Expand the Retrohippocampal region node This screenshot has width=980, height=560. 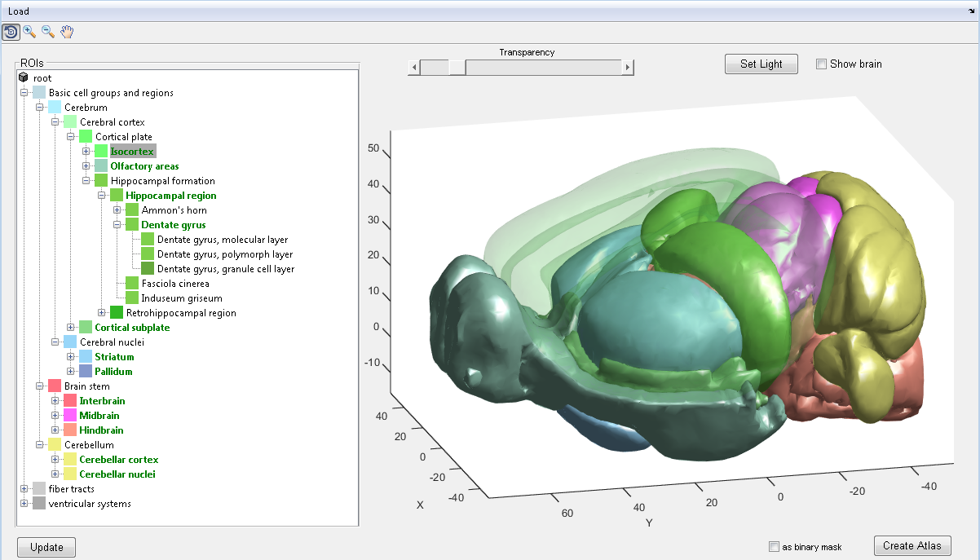click(x=102, y=313)
